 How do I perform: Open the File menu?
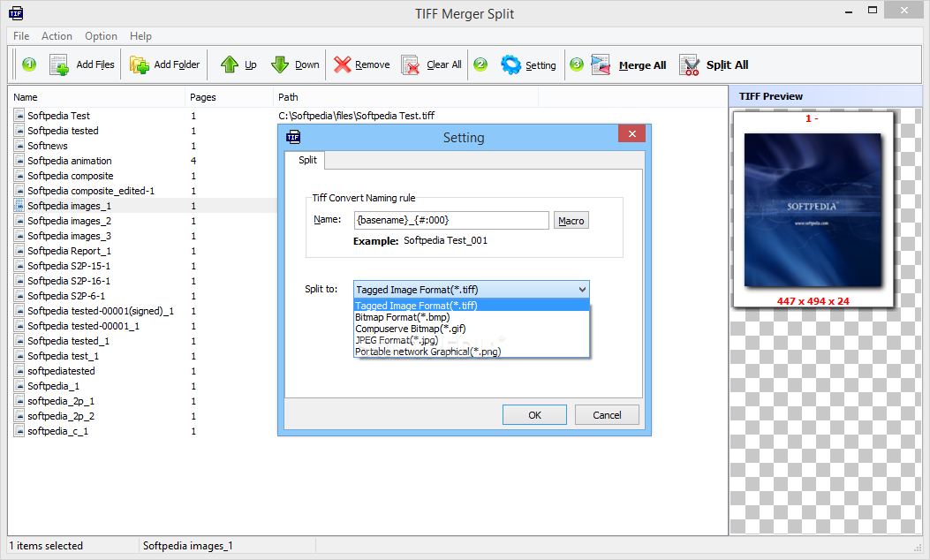[x=21, y=36]
